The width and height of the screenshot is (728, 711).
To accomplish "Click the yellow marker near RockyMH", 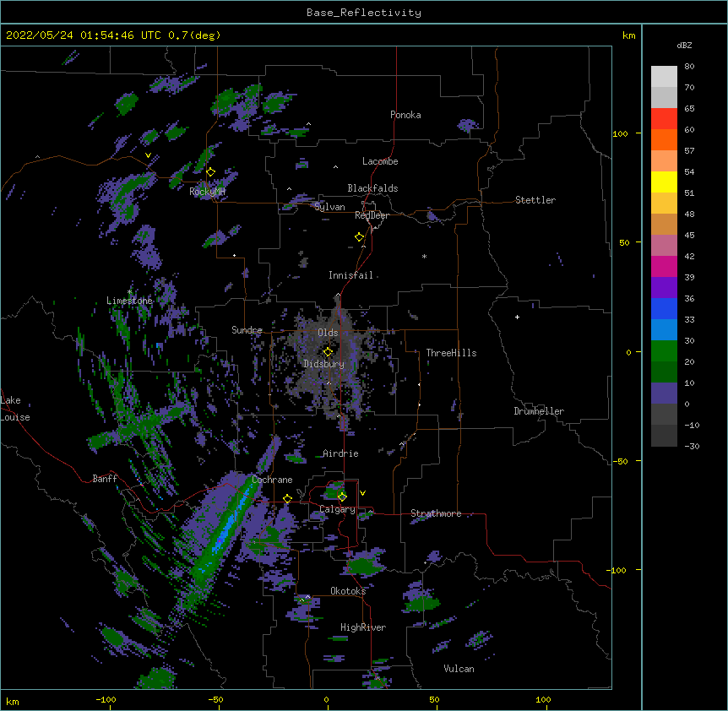I will point(211,172).
